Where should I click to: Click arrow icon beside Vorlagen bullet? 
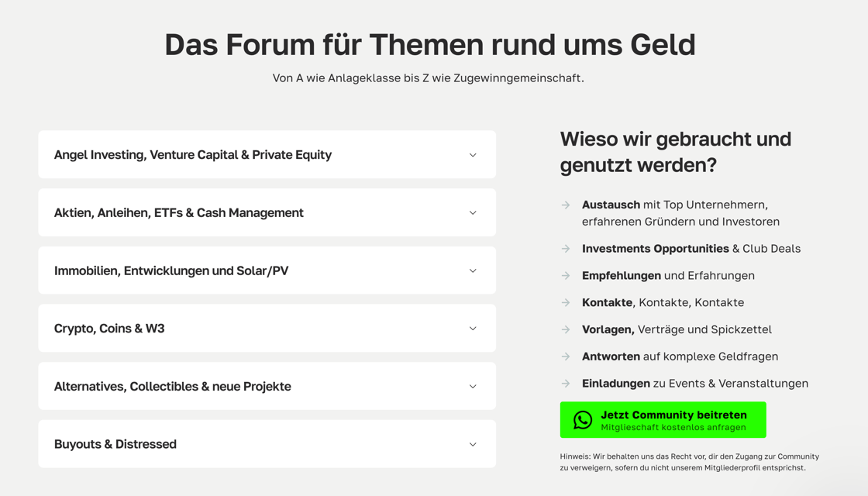[x=566, y=330]
